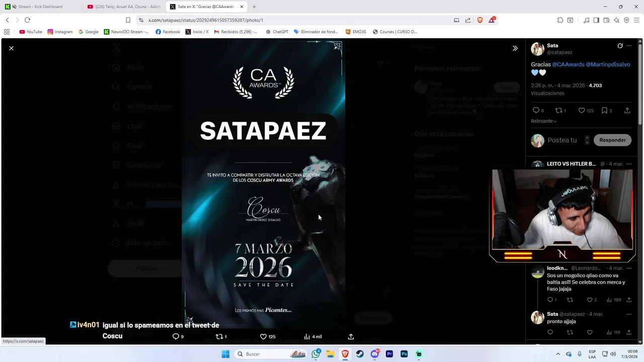Open the browser hamburger menu
This screenshot has width=644, height=362.
[636, 20]
